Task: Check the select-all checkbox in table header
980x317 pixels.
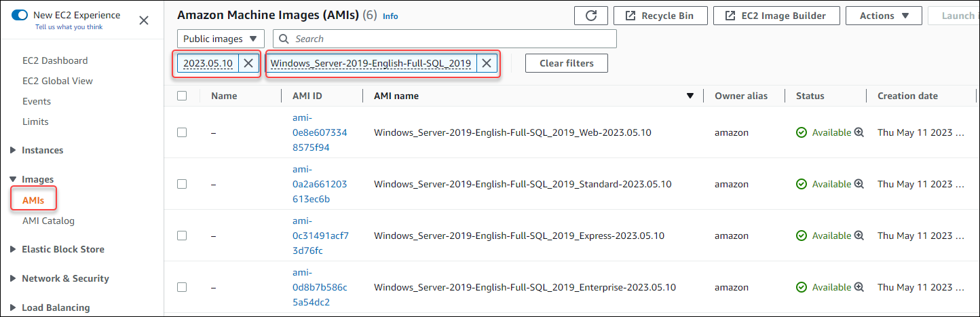Action: click(x=182, y=96)
